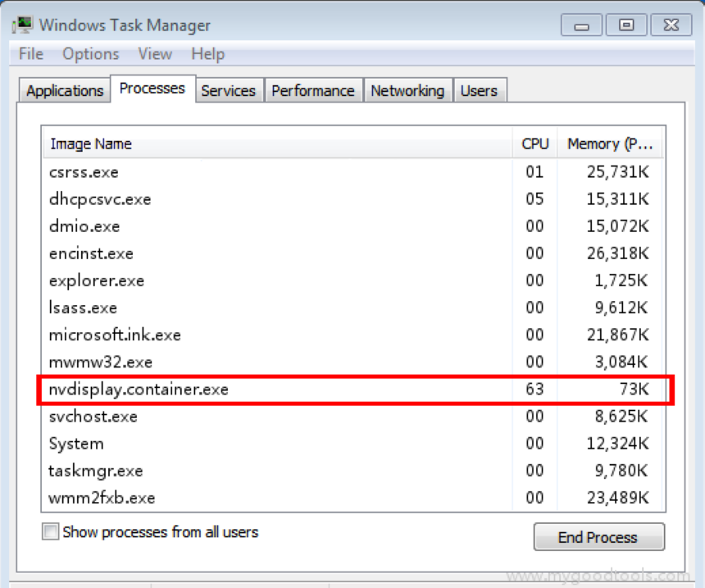Click the 73K memory value
Screen dimensions: 705x588
pos(634,389)
